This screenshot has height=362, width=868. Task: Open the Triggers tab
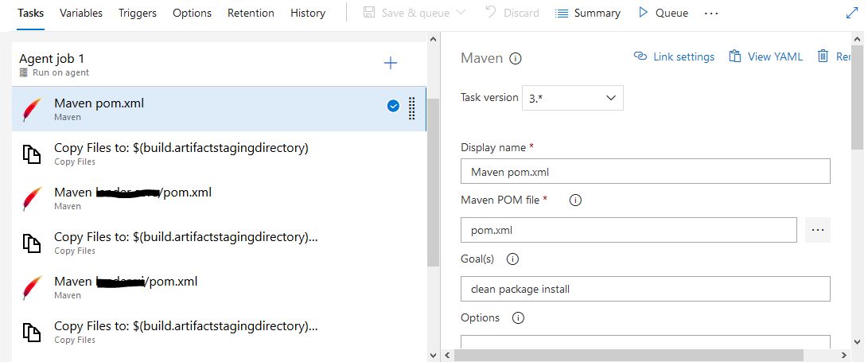coord(138,14)
